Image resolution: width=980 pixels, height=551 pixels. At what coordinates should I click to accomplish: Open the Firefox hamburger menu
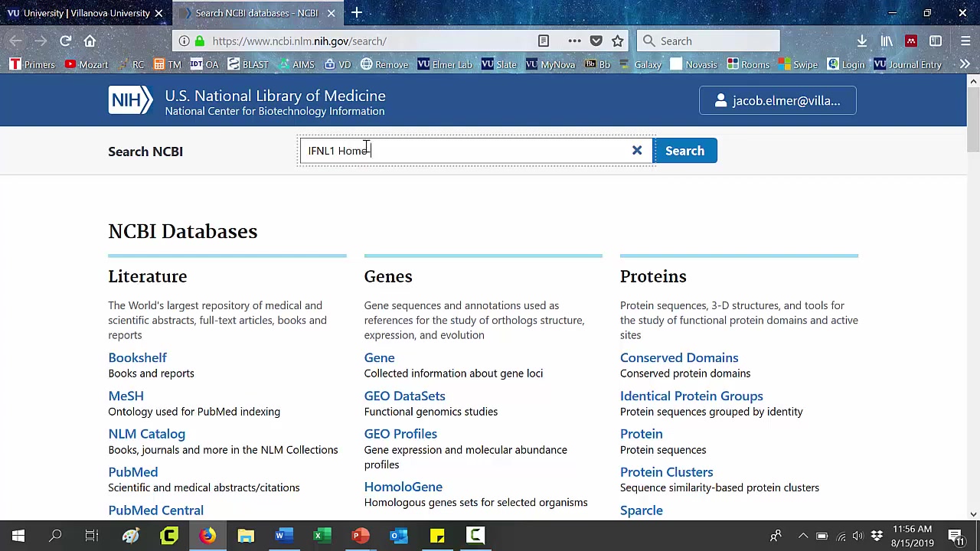pyautogui.click(x=965, y=41)
